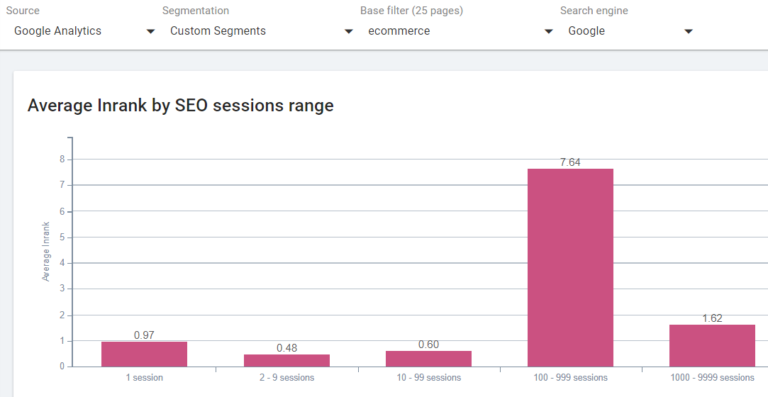Click the 'Source' label
768x397 pixels.
23,11
